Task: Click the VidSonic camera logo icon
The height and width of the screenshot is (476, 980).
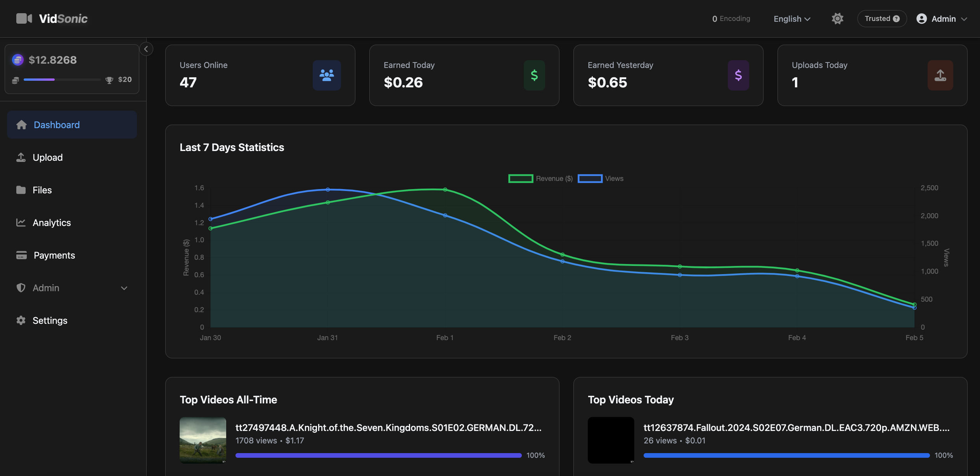Action: click(x=24, y=18)
